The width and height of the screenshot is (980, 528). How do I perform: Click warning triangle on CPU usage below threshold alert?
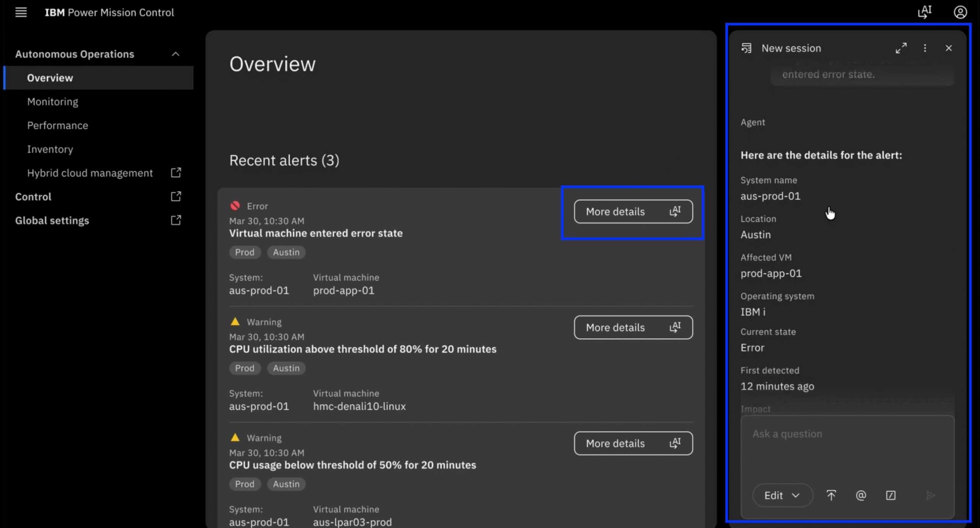click(235, 437)
